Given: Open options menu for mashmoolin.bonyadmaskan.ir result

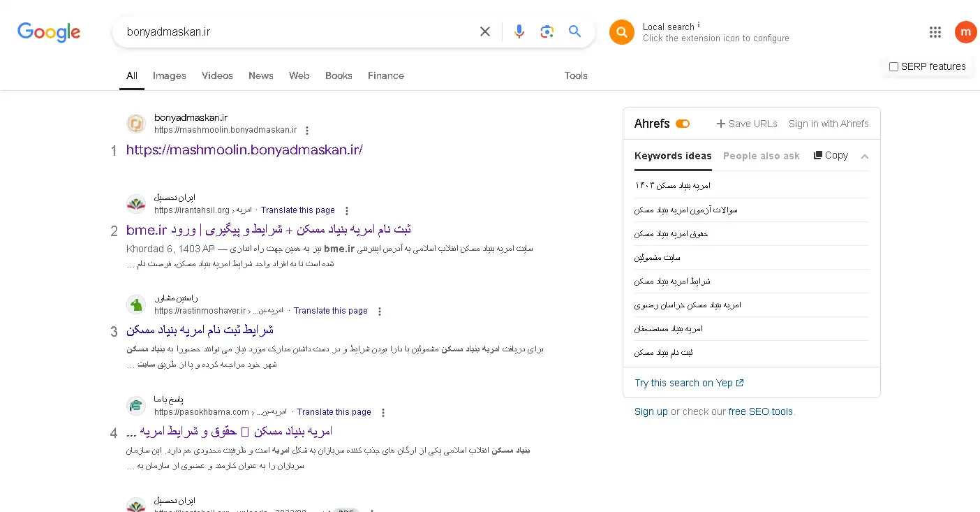Looking at the screenshot, I should tap(307, 131).
